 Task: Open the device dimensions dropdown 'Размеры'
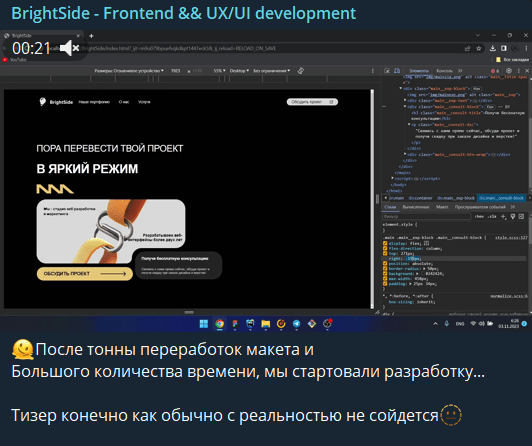click(129, 71)
